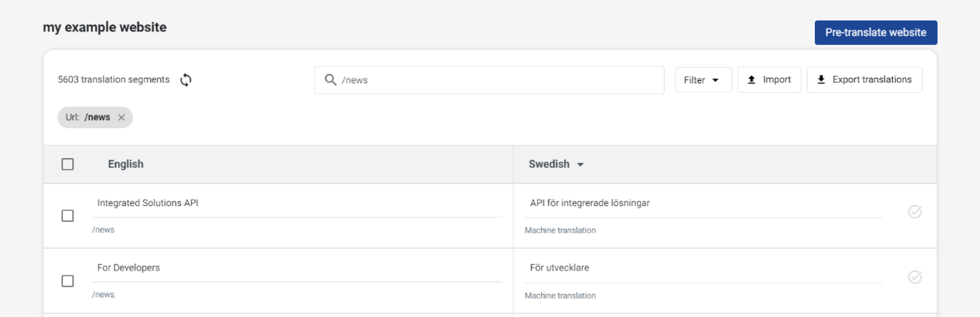Edit the For Developers source text

[297, 268]
